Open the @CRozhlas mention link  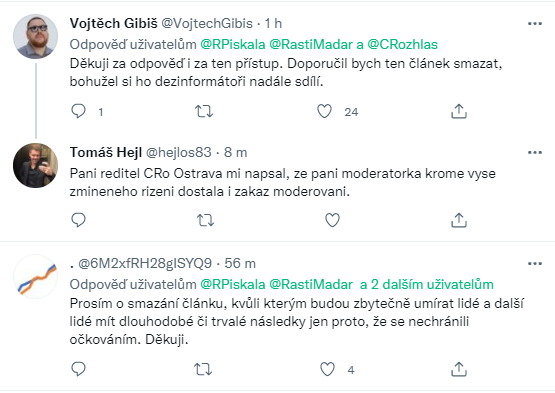(x=402, y=44)
